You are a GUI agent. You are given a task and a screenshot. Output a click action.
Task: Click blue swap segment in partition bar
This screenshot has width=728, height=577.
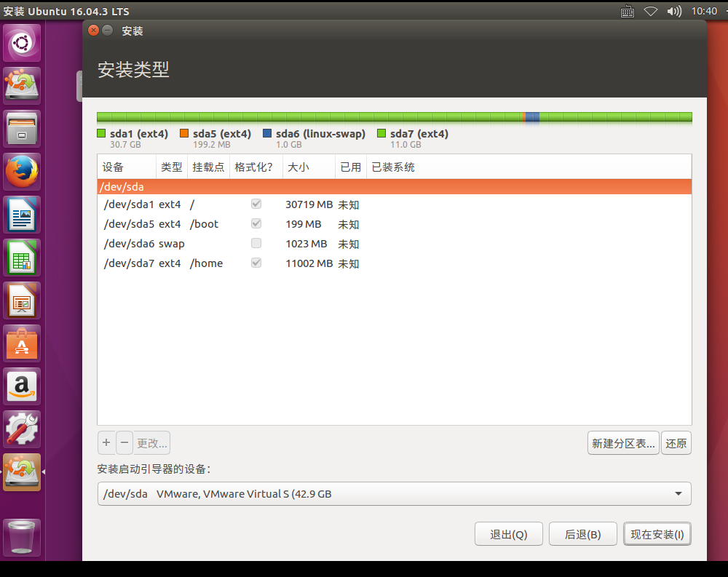click(533, 117)
